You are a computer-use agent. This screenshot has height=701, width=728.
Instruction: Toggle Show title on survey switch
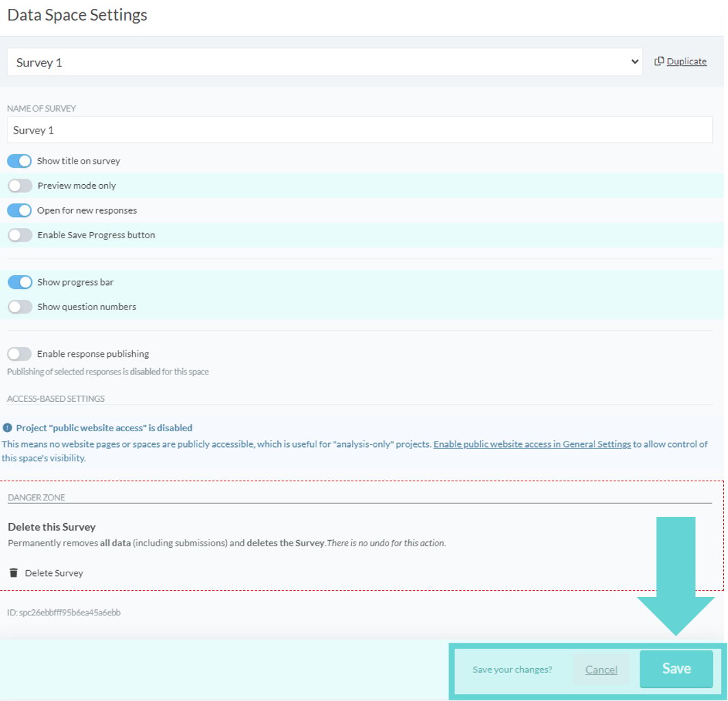click(19, 161)
